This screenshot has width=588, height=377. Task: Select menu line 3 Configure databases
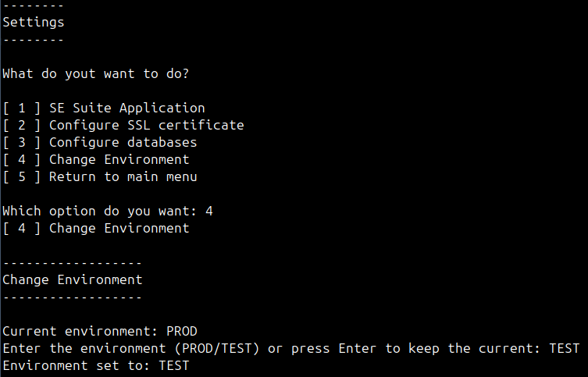[100, 143]
